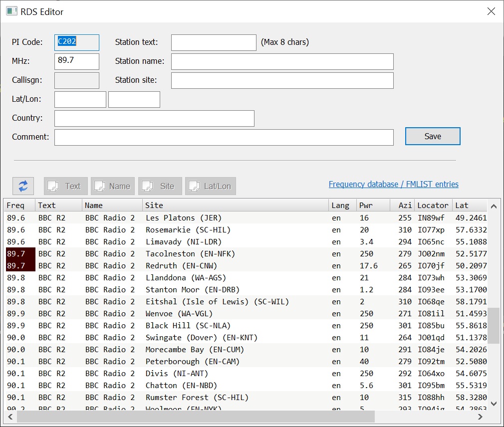The width and height of the screenshot is (504, 427).
Task: Select the Redruth (EN-CNW) entry
Action: click(x=181, y=266)
